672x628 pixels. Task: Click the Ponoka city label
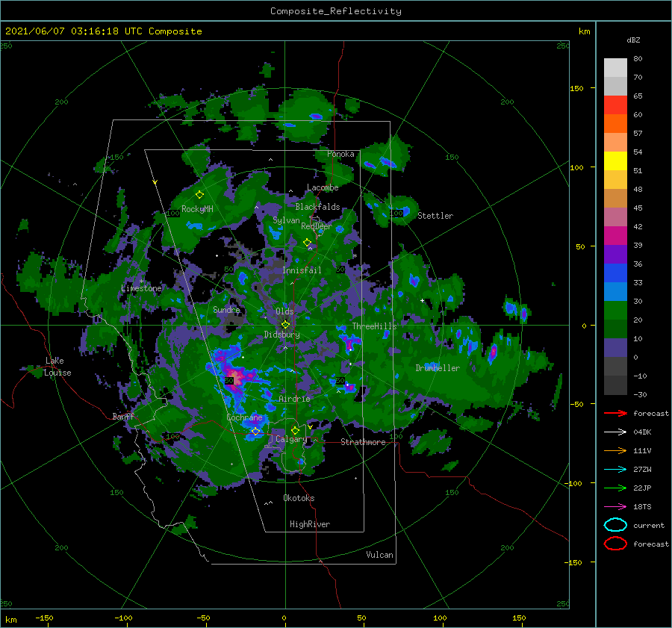tap(340, 154)
